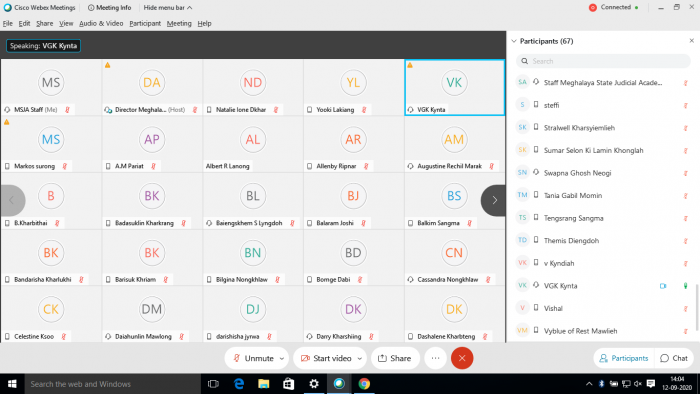Select Swapna Ghosh Neogi in participants list
Viewport: 700px width, 394px height.
pyautogui.click(x=601, y=173)
